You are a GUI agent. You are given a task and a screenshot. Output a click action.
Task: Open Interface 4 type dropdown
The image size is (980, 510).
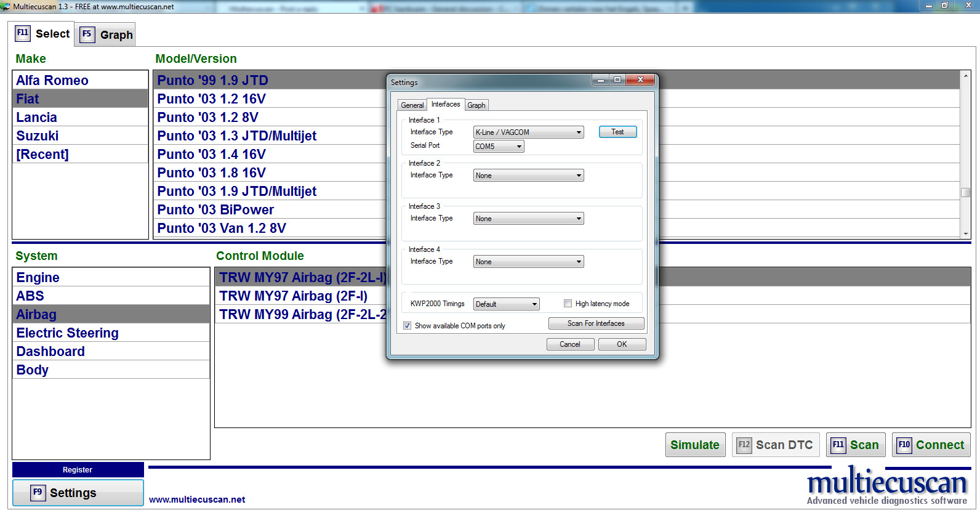point(528,262)
